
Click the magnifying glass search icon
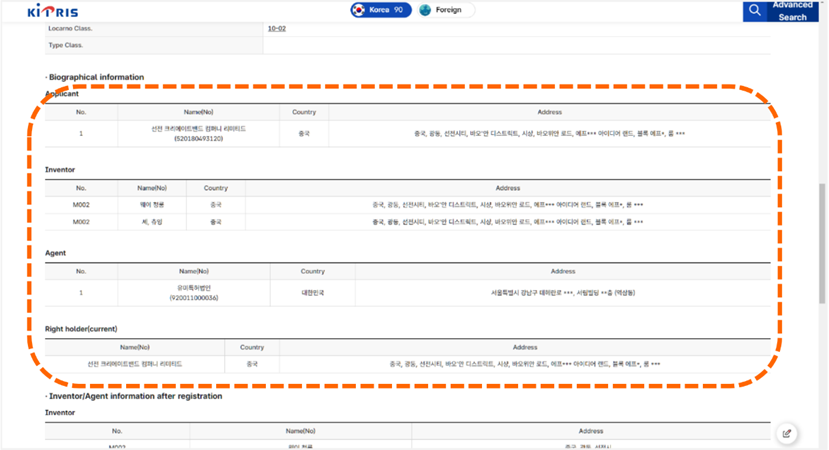tap(754, 11)
